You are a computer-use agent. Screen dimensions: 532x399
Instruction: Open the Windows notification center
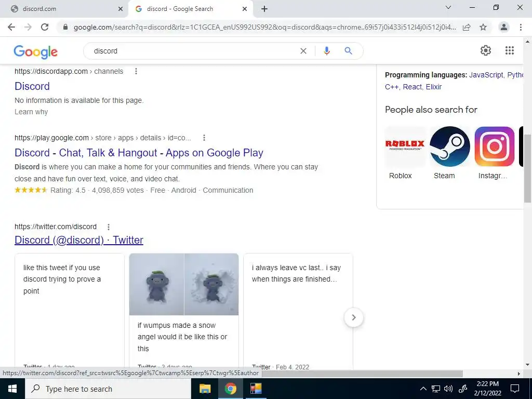(515, 389)
